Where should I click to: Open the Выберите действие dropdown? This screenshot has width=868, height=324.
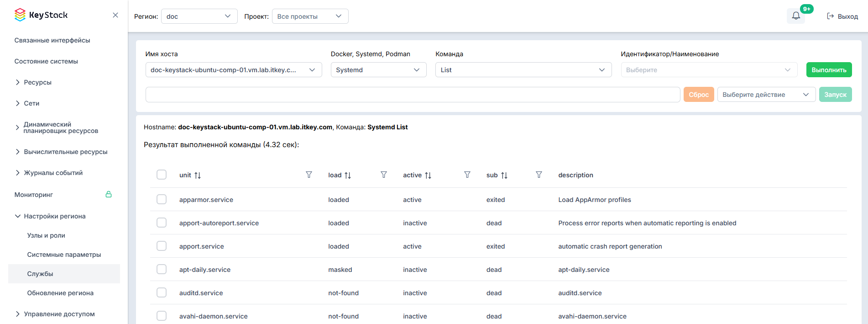coord(766,95)
